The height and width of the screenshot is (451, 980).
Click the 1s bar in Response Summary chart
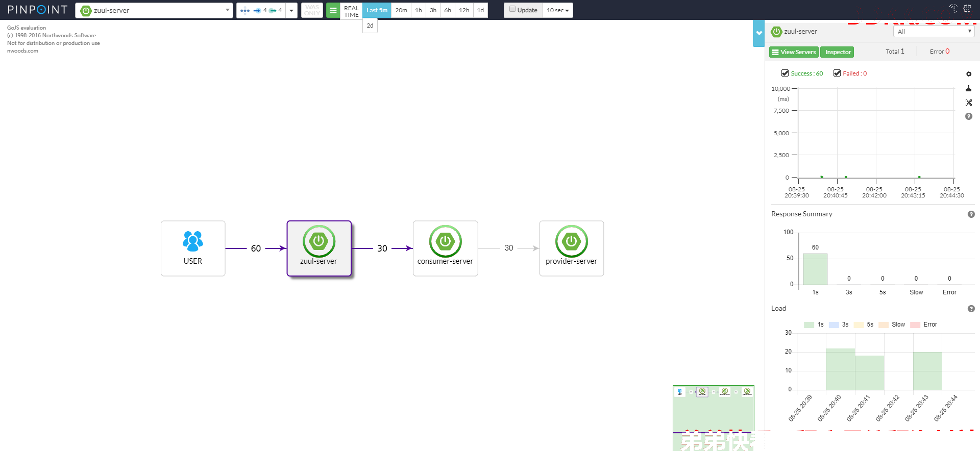tap(815, 269)
